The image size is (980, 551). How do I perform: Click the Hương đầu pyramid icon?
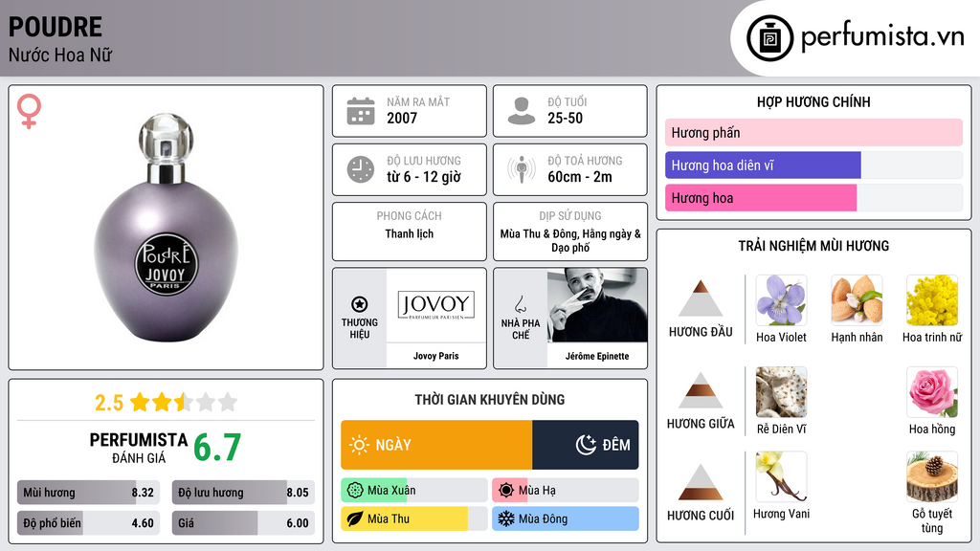pyautogui.click(x=701, y=298)
